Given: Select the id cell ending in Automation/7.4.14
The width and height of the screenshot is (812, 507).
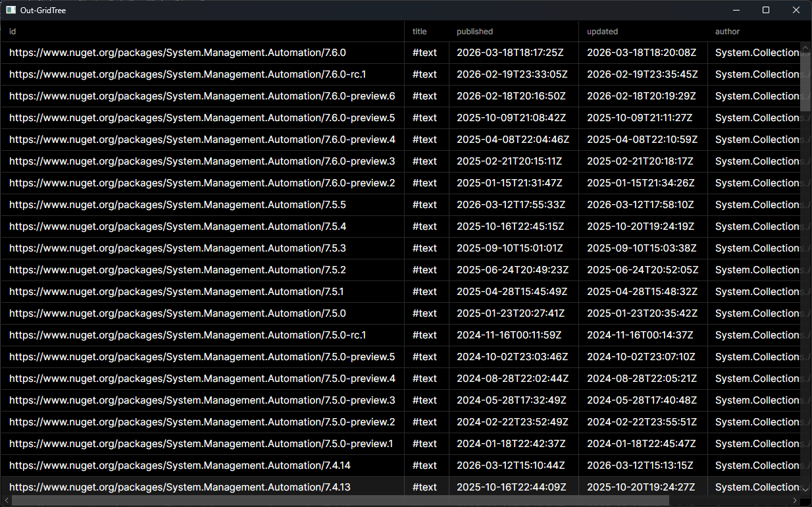Looking at the screenshot, I should [x=202, y=466].
